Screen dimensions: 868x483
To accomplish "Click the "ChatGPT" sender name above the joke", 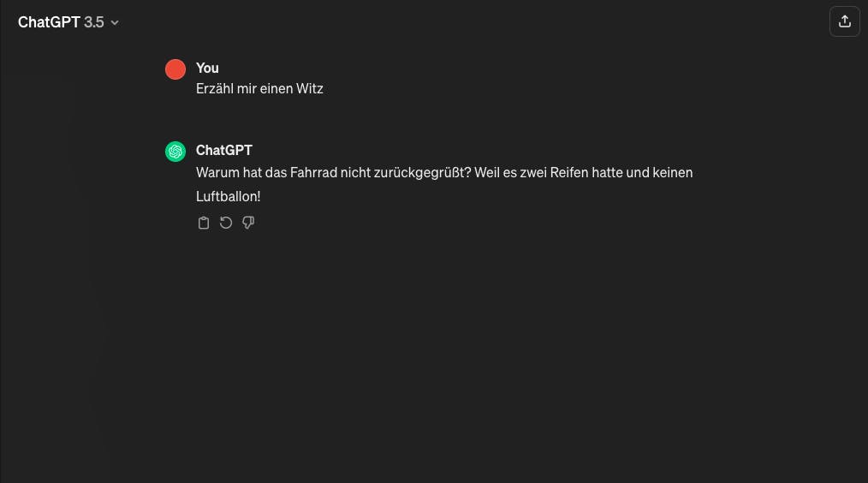I will (x=224, y=150).
